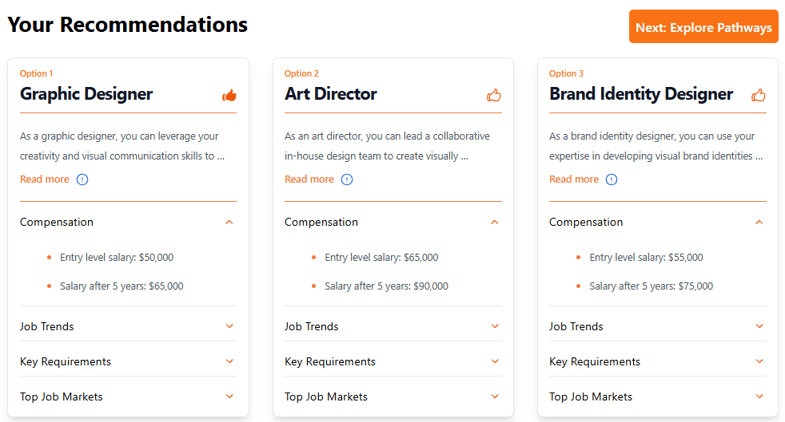Image resolution: width=785 pixels, height=422 pixels.
Task: Expand Key Requirements under Art Director
Action: point(494,361)
